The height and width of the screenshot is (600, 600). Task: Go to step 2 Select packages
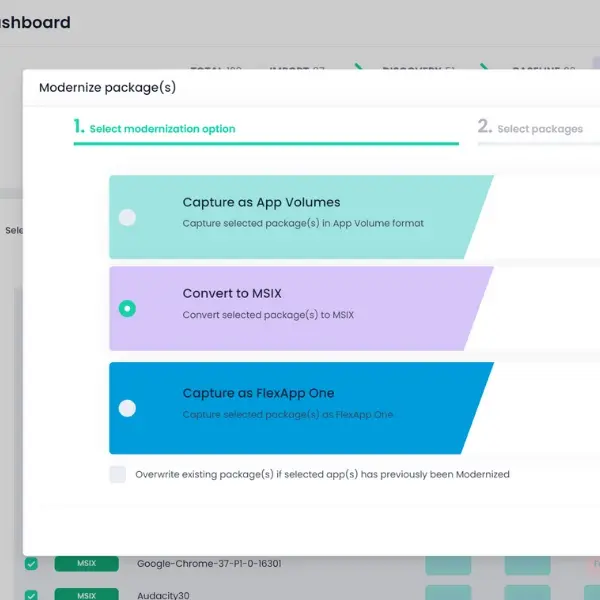click(x=530, y=127)
